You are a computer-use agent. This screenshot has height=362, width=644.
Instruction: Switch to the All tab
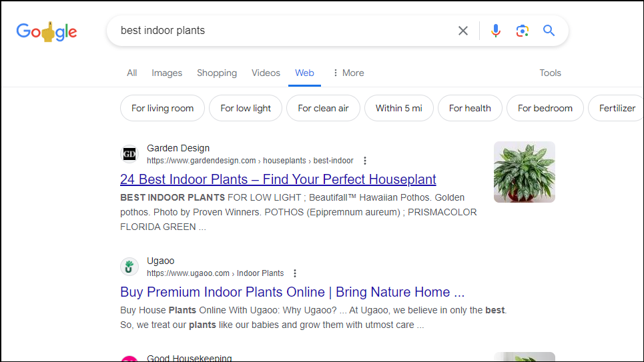[132, 73]
